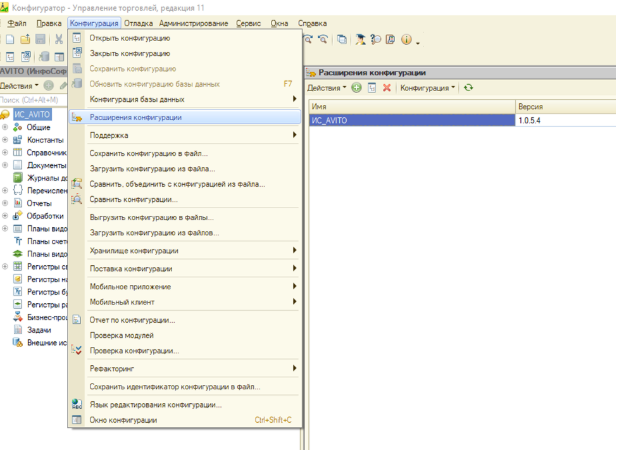Open the Действия dropdown in extensions panel

click(328, 88)
